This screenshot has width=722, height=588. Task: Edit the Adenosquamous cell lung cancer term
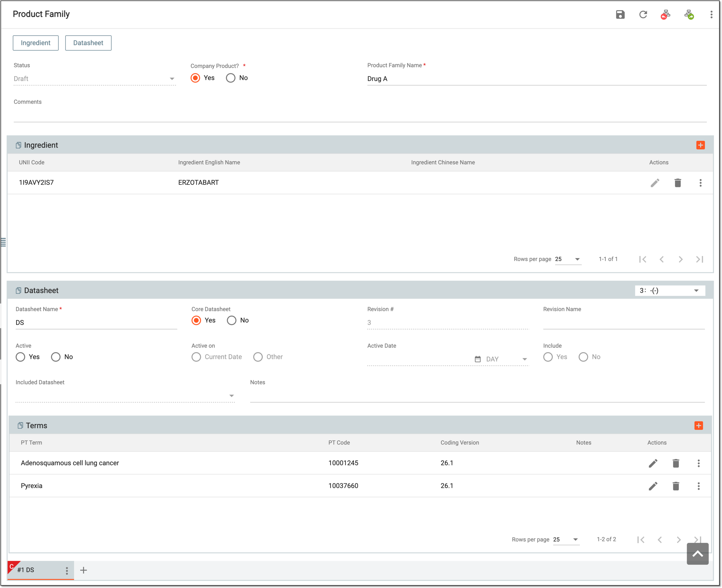[653, 463]
